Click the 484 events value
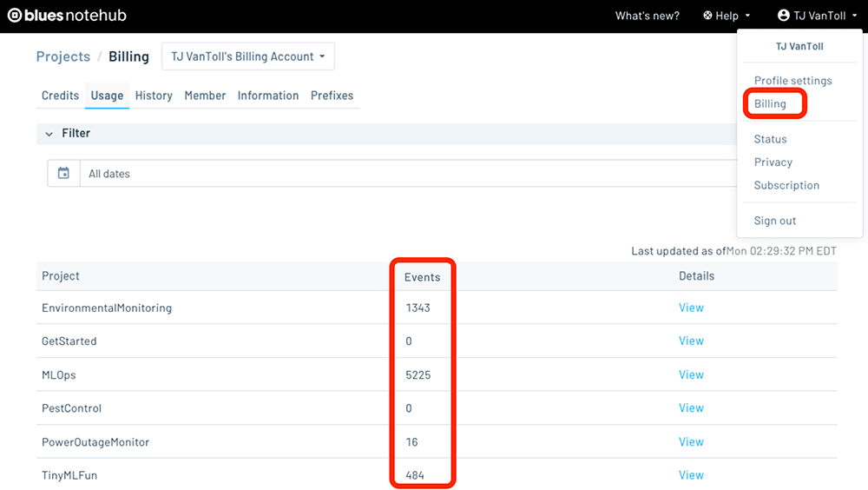 (x=415, y=475)
